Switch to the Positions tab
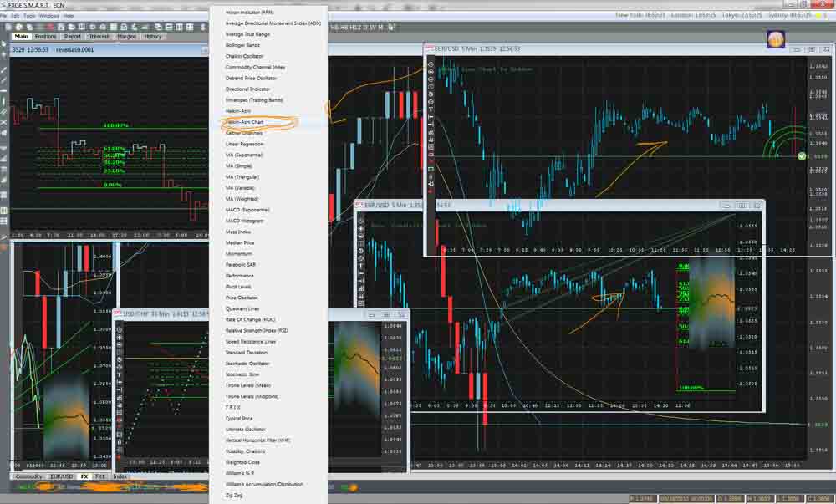The image size is (836, 504). 46,37
